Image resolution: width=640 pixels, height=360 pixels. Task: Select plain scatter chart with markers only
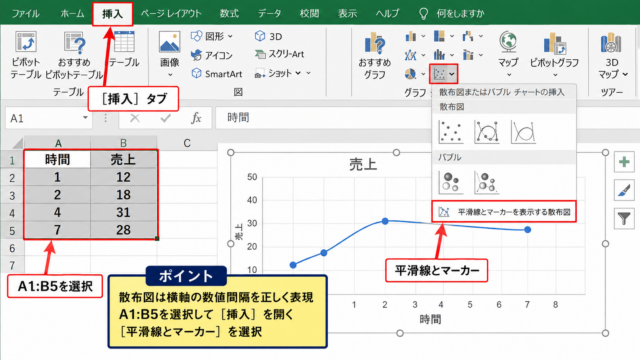451,132
